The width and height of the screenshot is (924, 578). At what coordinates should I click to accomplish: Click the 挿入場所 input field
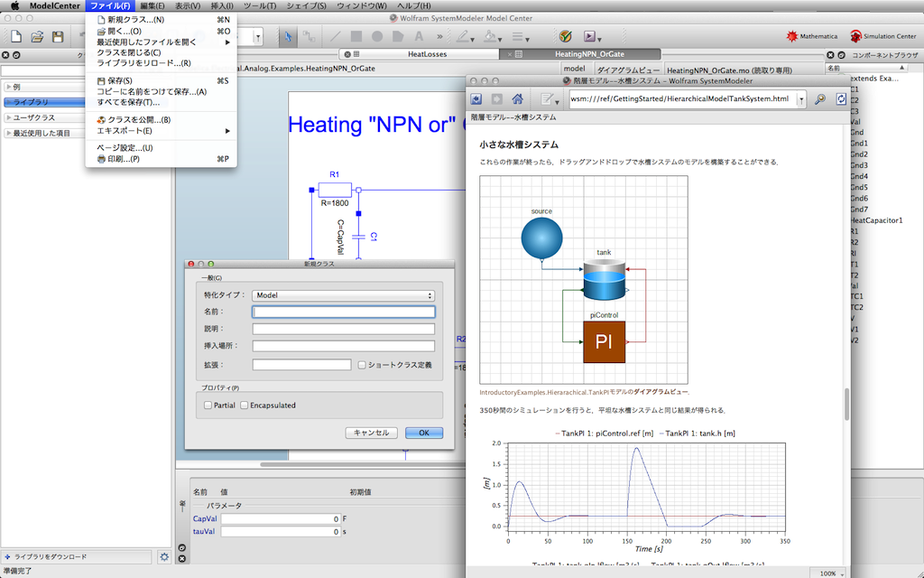pyautogui.click(x=344, y=346)
